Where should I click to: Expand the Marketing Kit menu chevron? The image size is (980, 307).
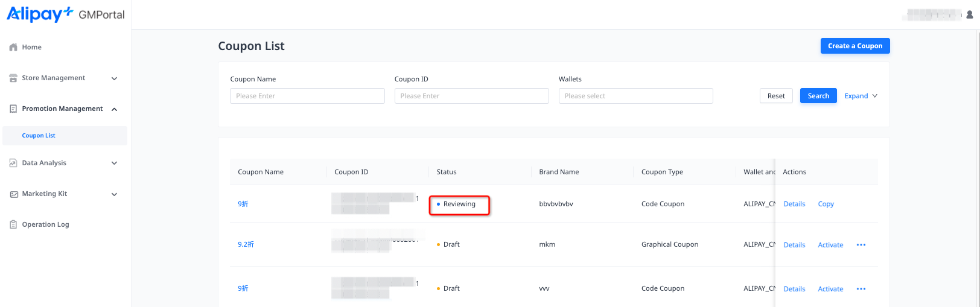(x=114, y=194)
